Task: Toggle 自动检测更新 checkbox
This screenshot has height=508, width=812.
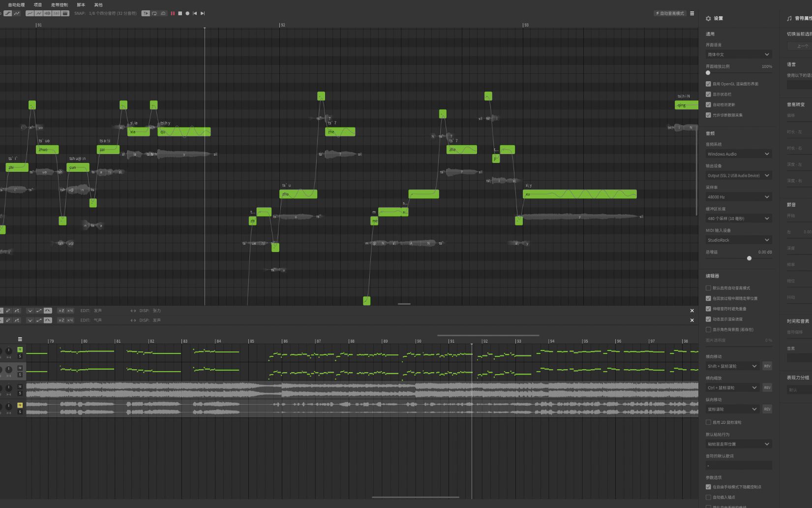Action: [708, 104]
